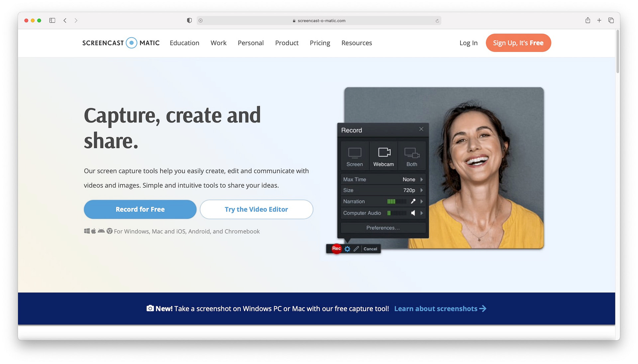Select the Webcam recording mode

tap(383, 155)
